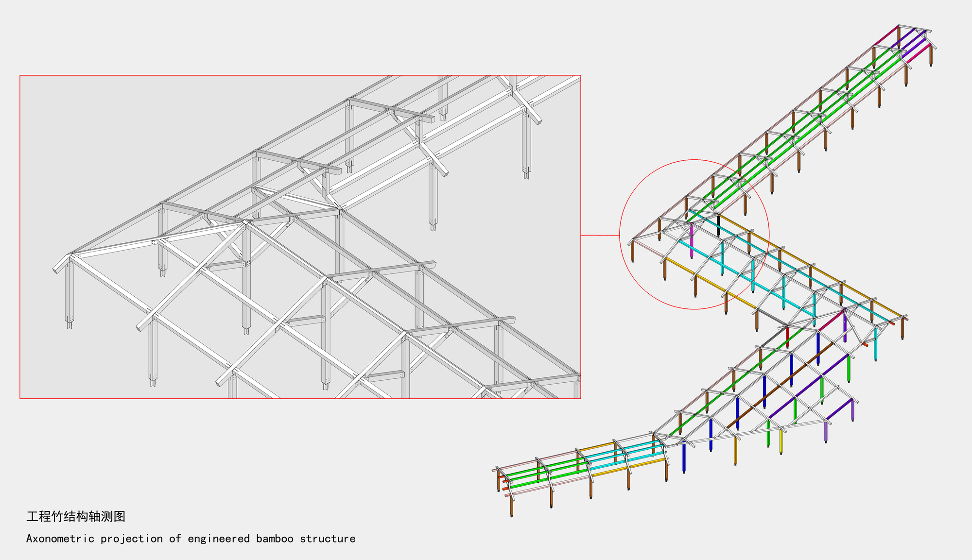Click the tall post at the inset's far left
972x560 pixels.
pos(69,291)
